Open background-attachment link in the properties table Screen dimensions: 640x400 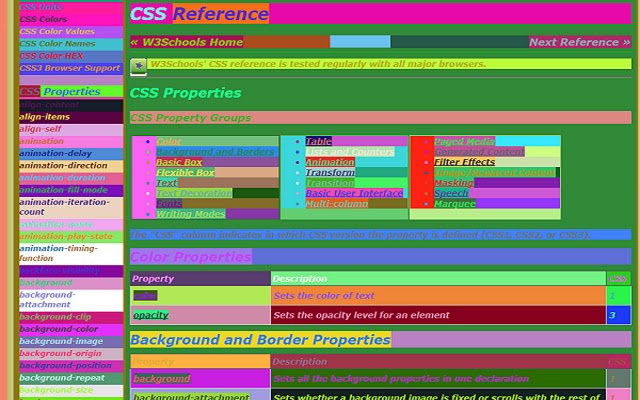click(191, 396)
